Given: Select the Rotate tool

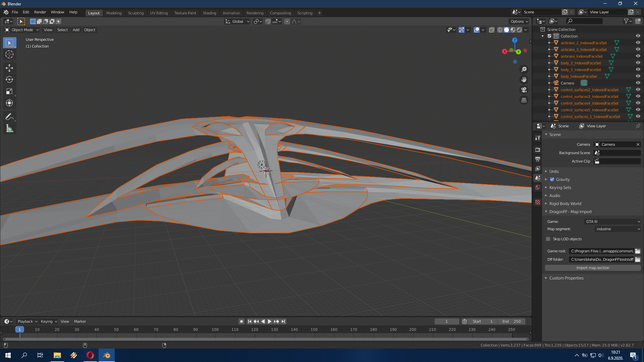Looking at the screenshot, I should [9, 79].
